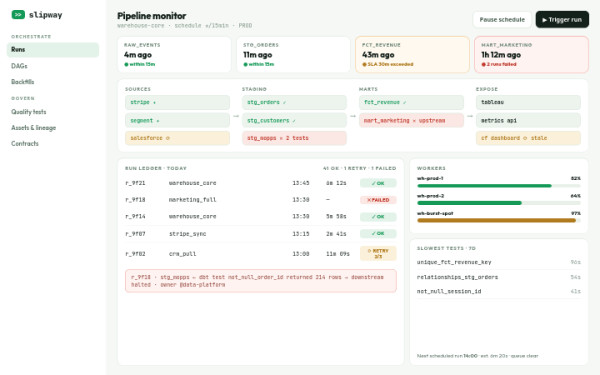Open the unique_fct_revenue_key slow test
Screen dimensions: 600x375
coord(499,262)
